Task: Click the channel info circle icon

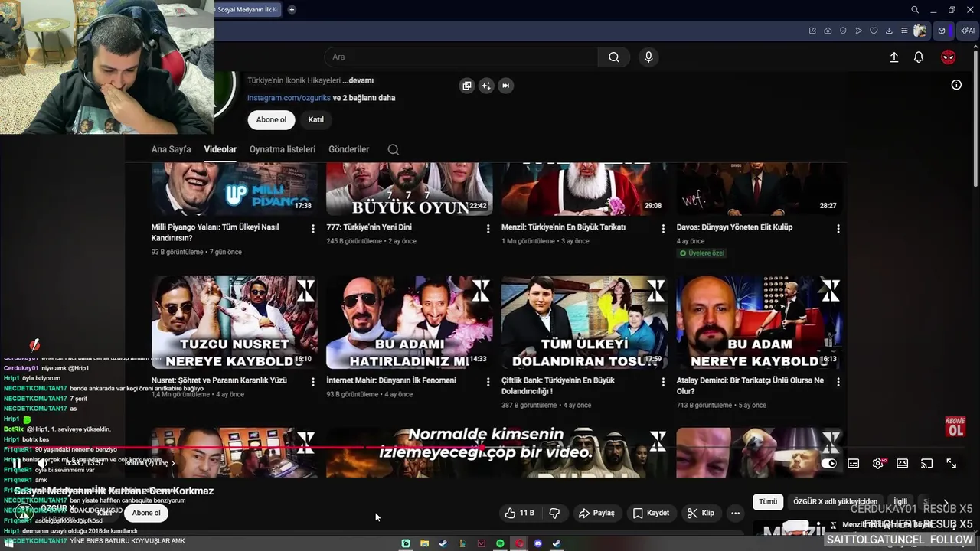Action: point(956,85)
